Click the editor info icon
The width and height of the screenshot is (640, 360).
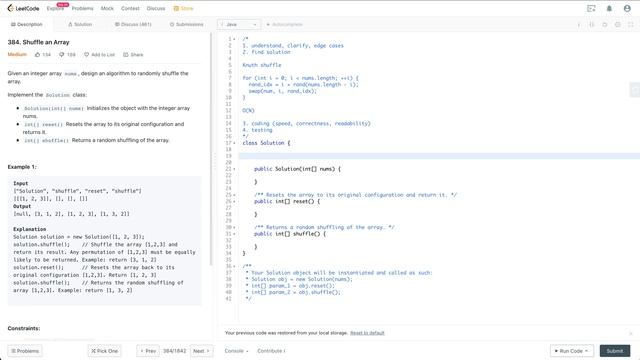[578, 24]
